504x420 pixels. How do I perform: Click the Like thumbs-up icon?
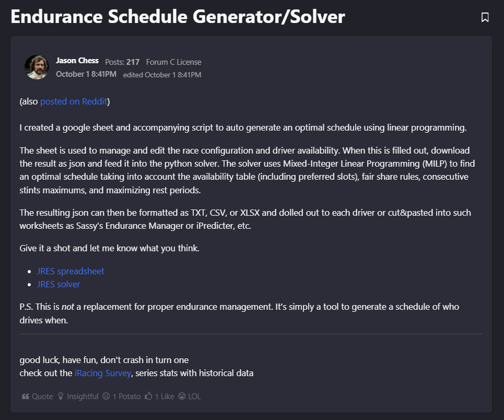[x=148, y=396]
